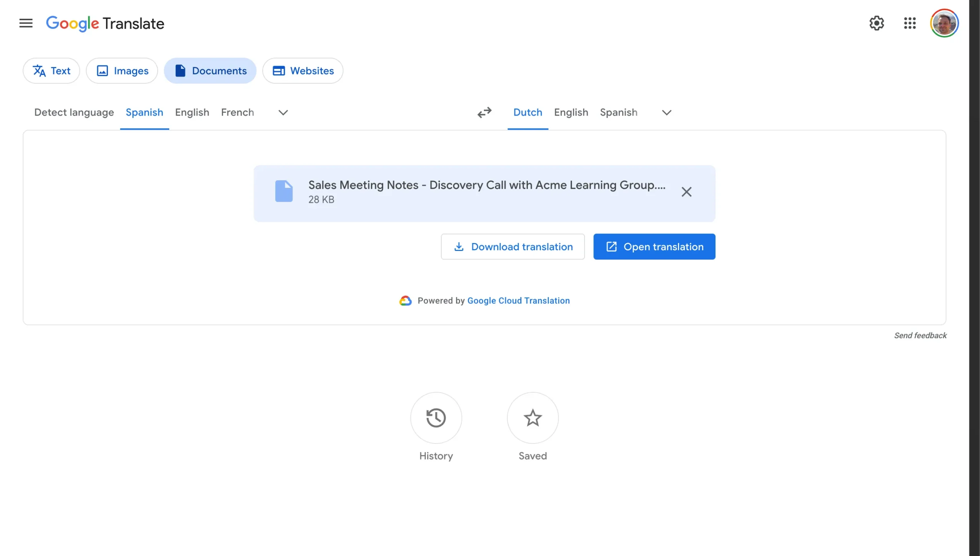Screen dimensions: 980x556
Task: Click Send feedback link
Action: 920,336
